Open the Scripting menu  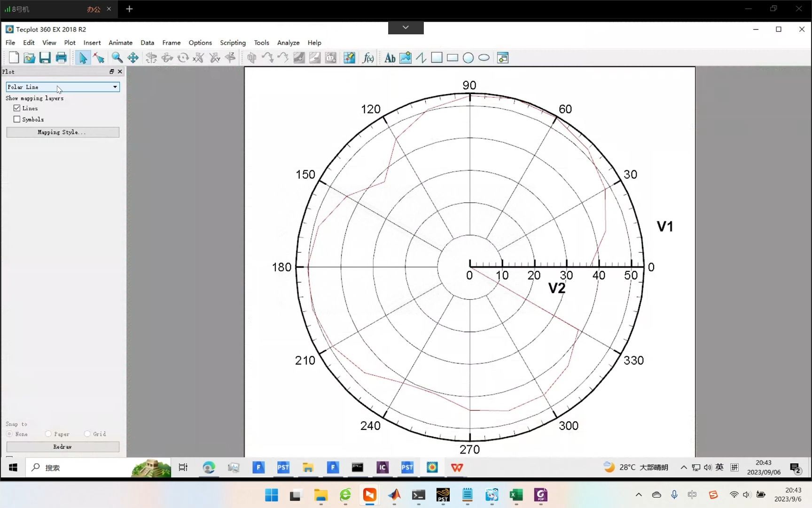pos(233,42)
